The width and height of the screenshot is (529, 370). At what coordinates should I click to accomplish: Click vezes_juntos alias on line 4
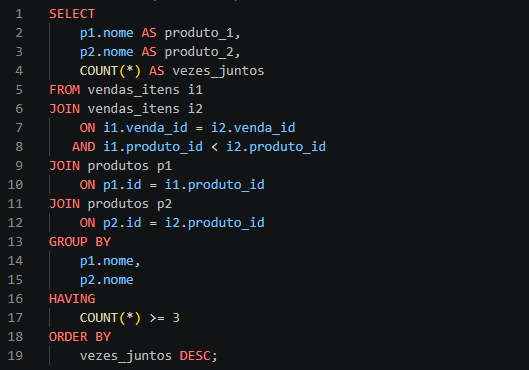(218, 71)
